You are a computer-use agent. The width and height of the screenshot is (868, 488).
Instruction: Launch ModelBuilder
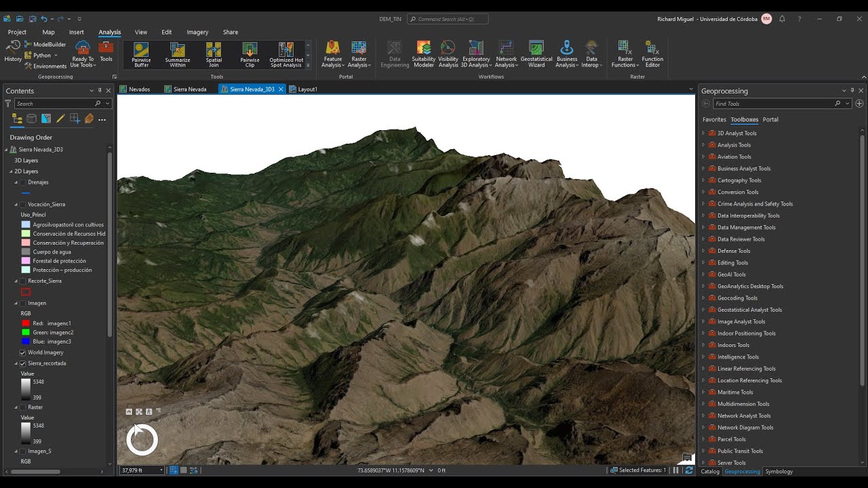coord(45,44)
